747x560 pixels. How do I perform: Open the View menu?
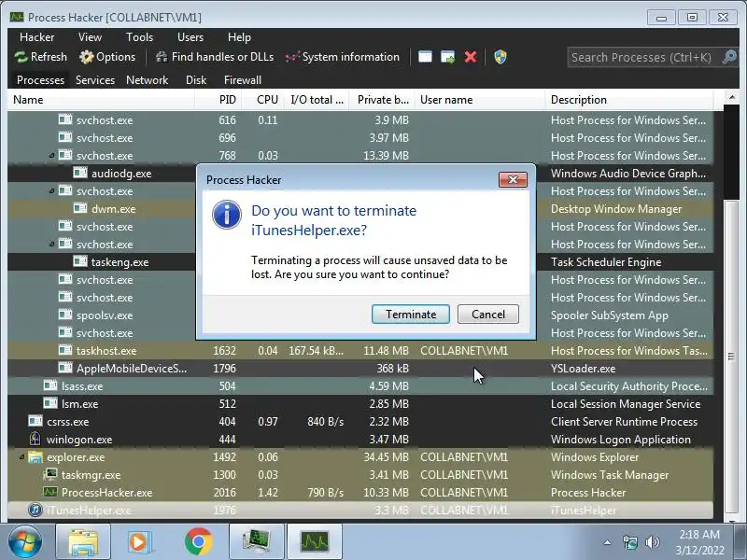[x=90, y=37]
